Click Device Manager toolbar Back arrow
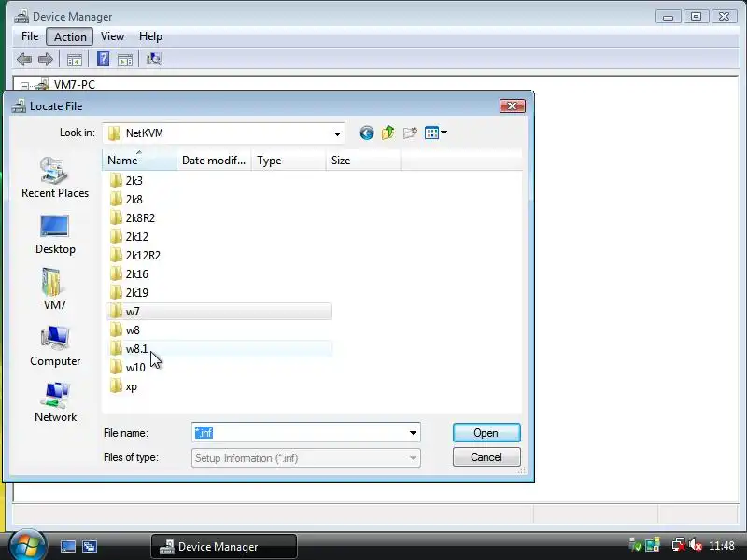Viewport: 747px width, 560px height. [24, 59]
